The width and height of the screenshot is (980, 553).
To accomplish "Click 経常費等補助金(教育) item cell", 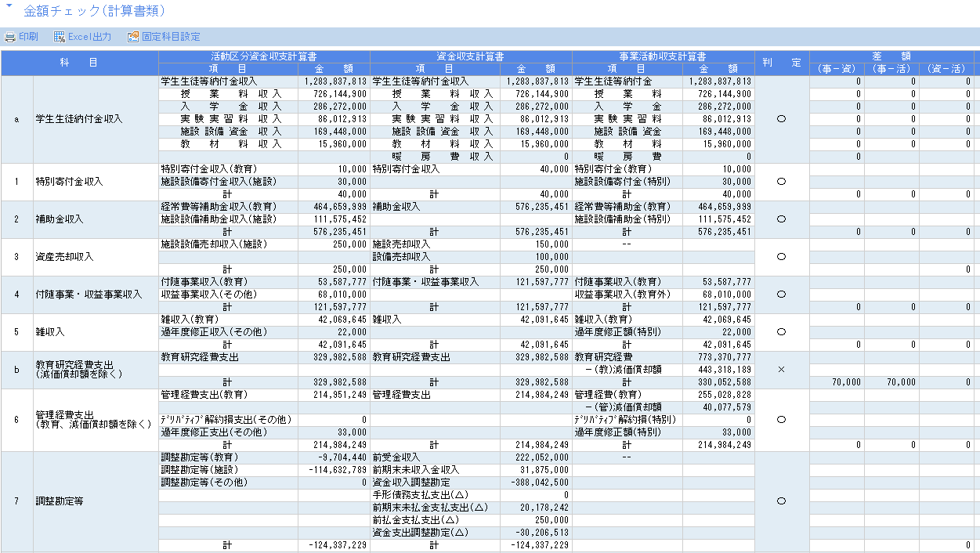I will [627, 207].
